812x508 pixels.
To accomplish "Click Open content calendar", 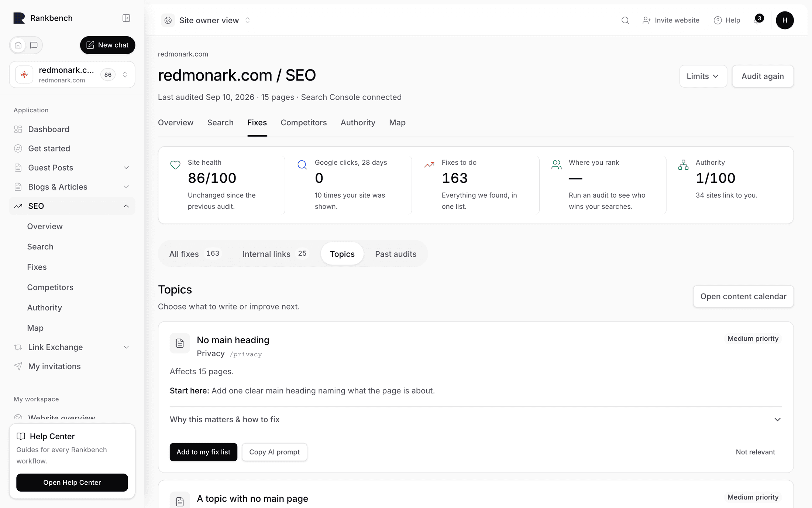I will 743,296.
